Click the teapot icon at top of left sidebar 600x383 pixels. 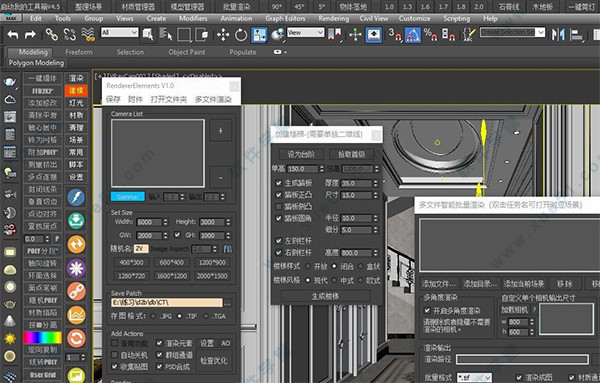click(x=10, y=81)
